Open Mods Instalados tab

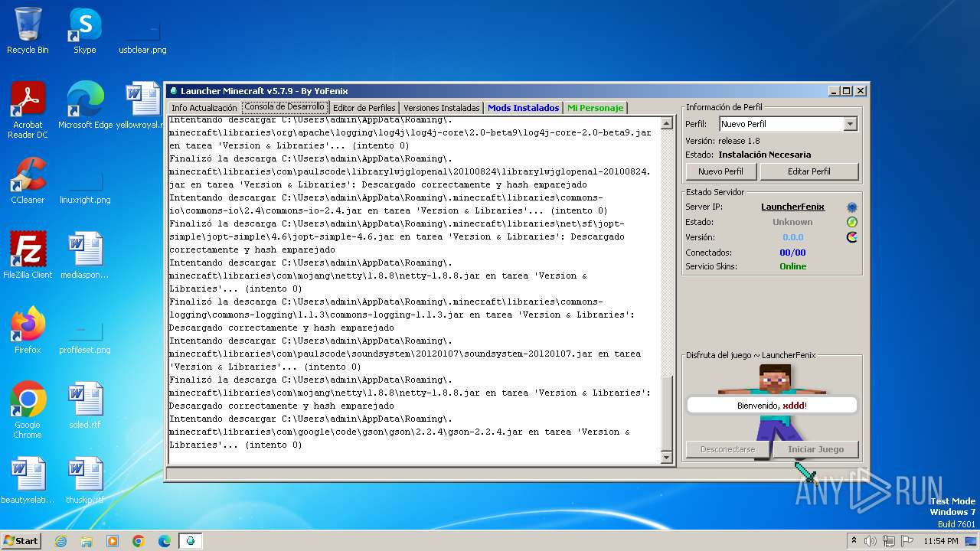[523, 108]
